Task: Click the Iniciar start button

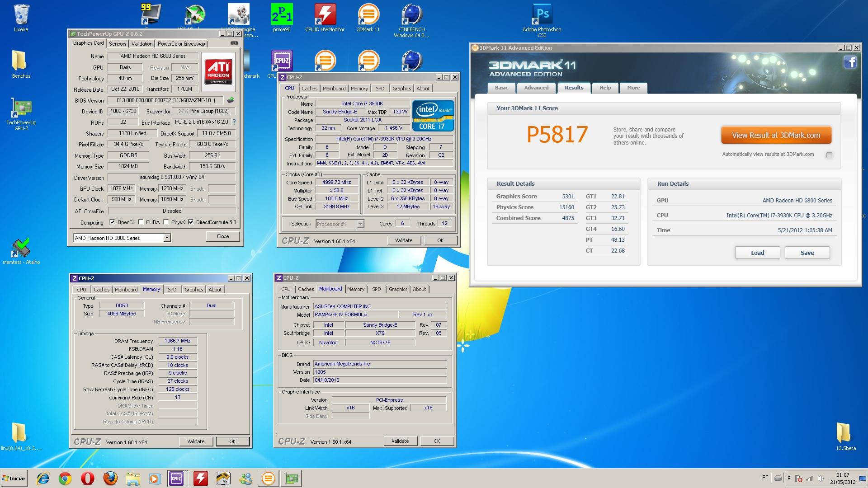Action: click(14, 478)
